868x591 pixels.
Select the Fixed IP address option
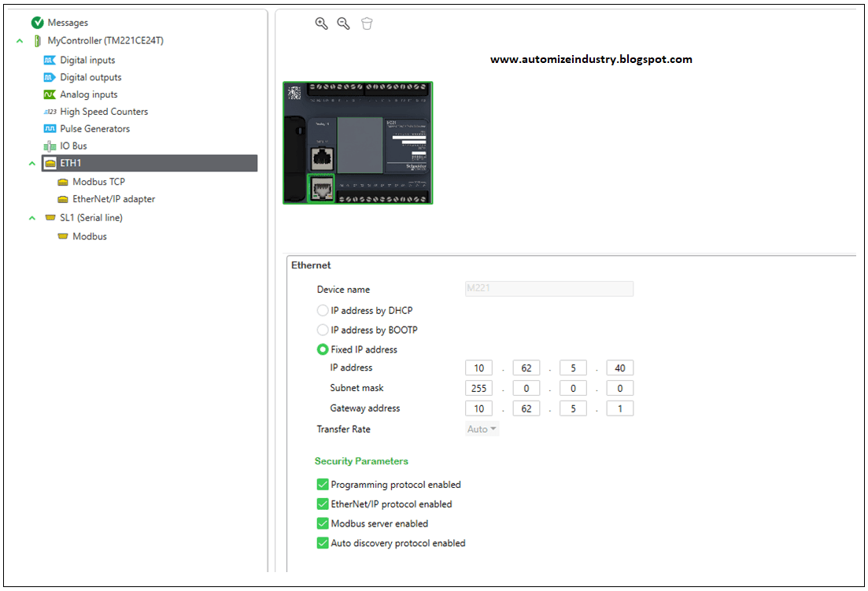(x=322, y=349)
